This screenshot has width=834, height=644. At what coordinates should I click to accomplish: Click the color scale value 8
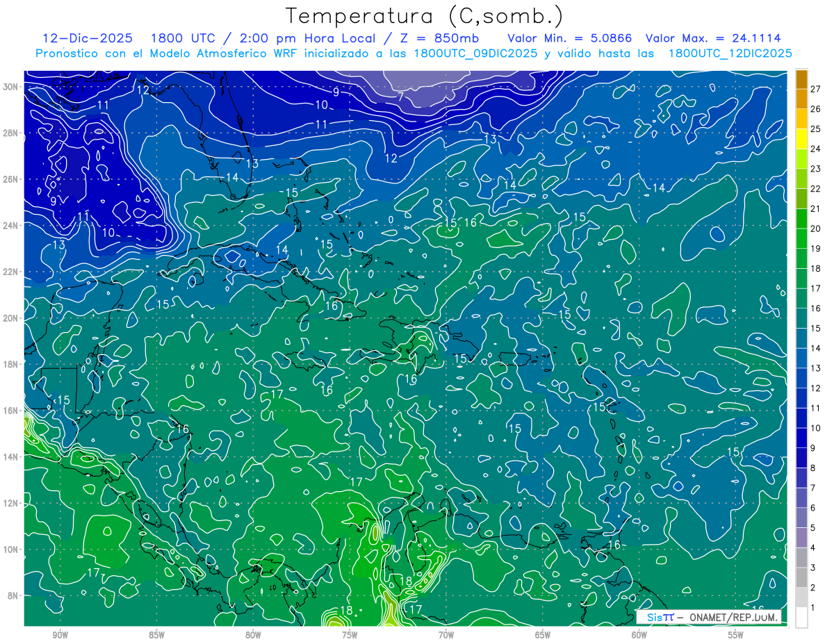point(813,468)
